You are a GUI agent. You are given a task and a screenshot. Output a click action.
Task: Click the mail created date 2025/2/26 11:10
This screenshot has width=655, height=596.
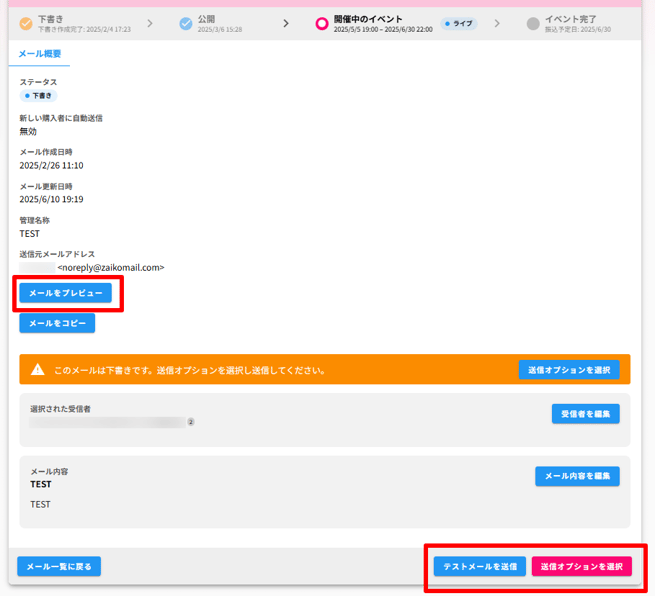coord(51,165)
